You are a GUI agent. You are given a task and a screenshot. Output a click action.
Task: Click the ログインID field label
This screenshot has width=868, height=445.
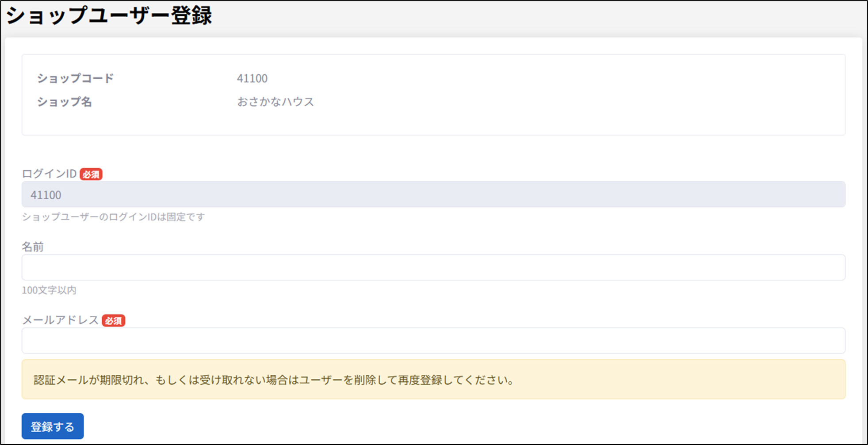pos(49,174)
